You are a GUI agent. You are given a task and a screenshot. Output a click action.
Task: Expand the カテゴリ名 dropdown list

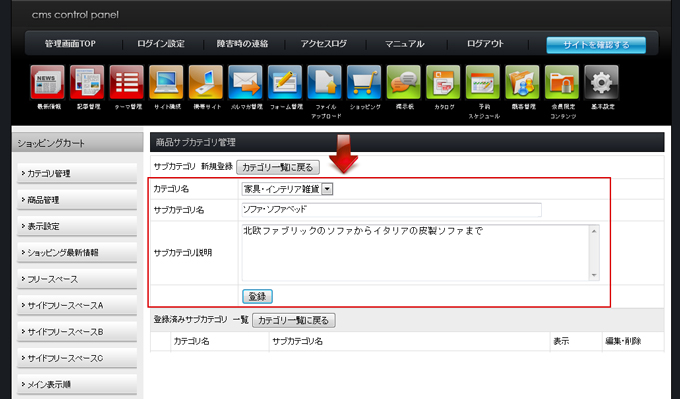(328, 189)
